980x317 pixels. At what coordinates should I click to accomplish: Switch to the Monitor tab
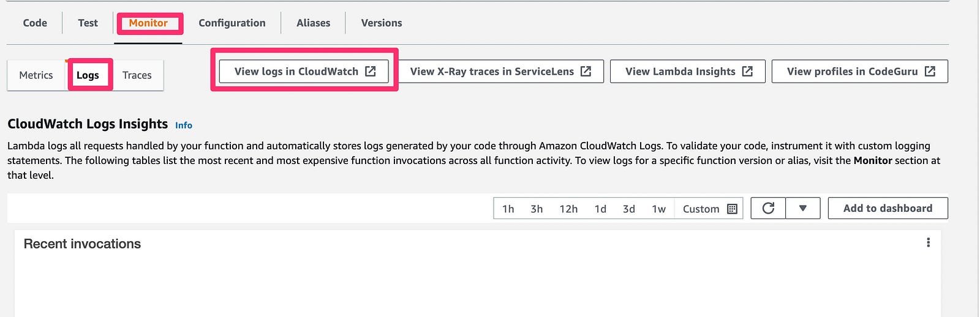coord(148,23)
